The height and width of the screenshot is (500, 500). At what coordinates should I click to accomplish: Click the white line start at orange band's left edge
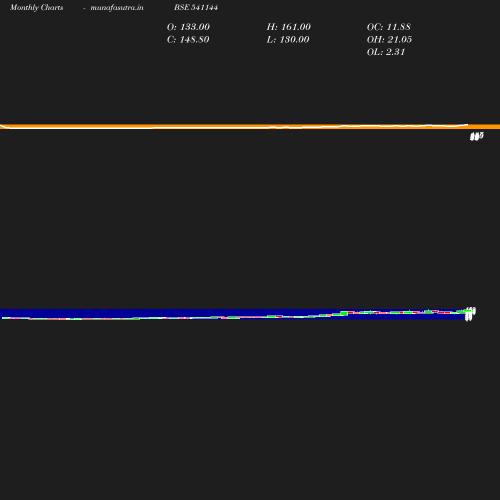point(2,126)
